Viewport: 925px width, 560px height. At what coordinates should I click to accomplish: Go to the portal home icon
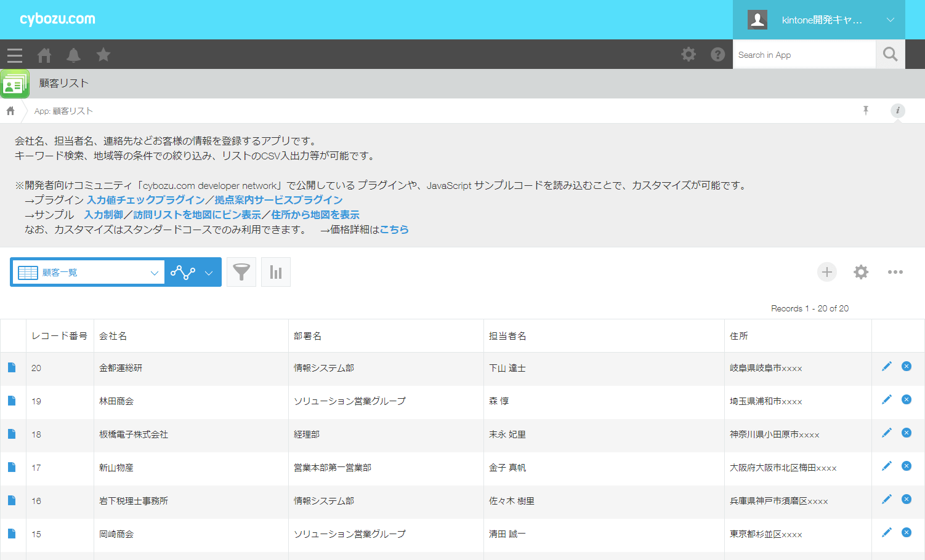[44, 55]
